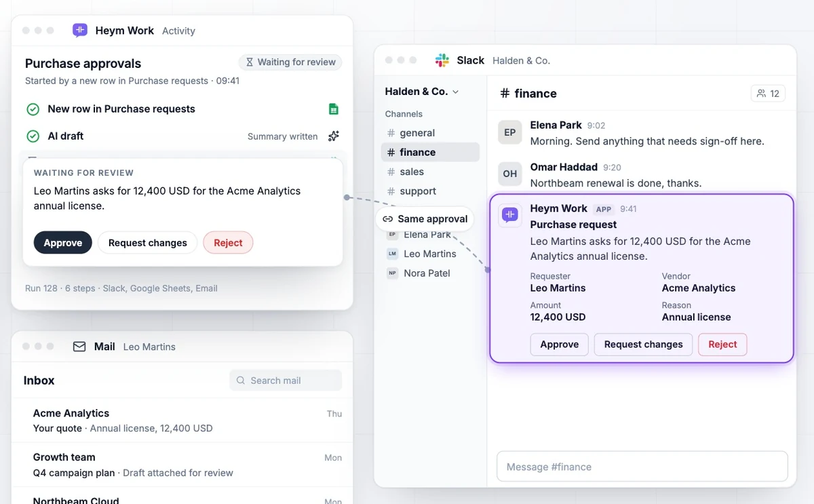The width and height of the screenshot is (814, 504).
Task: Click green check beside AI draft step
Action: 33,136
